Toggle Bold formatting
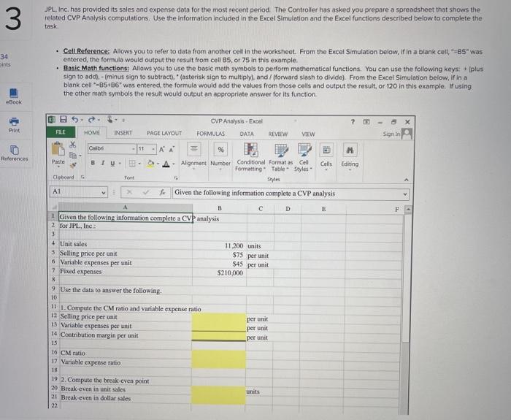Viewport: 511px width, 420px height. pos(93,163)
